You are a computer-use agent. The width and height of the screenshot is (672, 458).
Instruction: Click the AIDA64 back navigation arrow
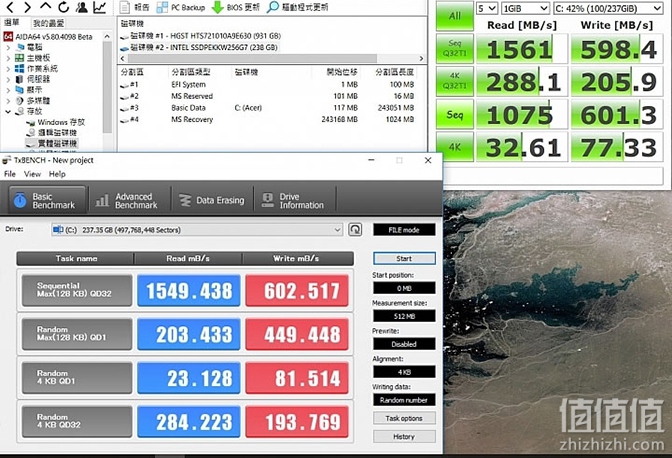10,7
